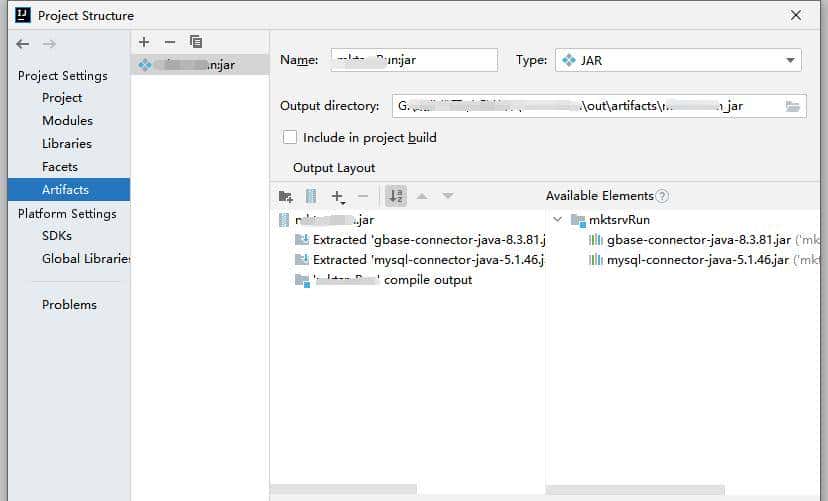Screen dimensions: 828x501
Task: Open Global Libraries settings
Action: pos(86,259)
